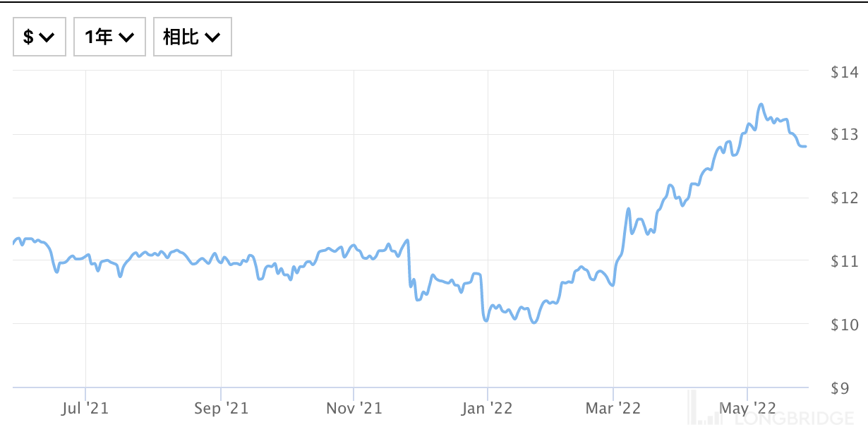The width and height of the screenshot is (868, 439).
Task: Expand the "1年" time range dropdown
Action: (109, 37)
